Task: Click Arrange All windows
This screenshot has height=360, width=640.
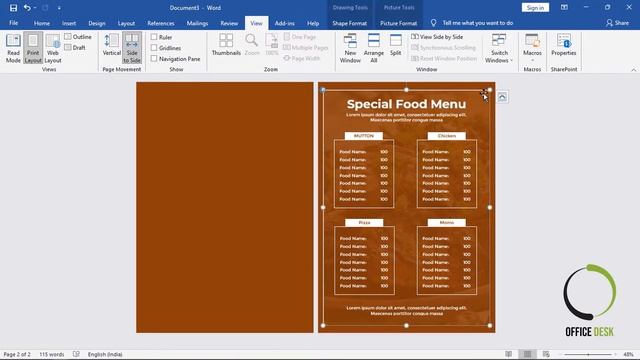Action: point(373,49)
